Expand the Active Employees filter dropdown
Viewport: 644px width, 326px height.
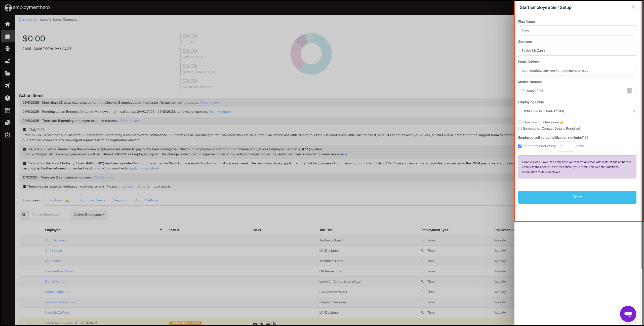pos(89,215)
